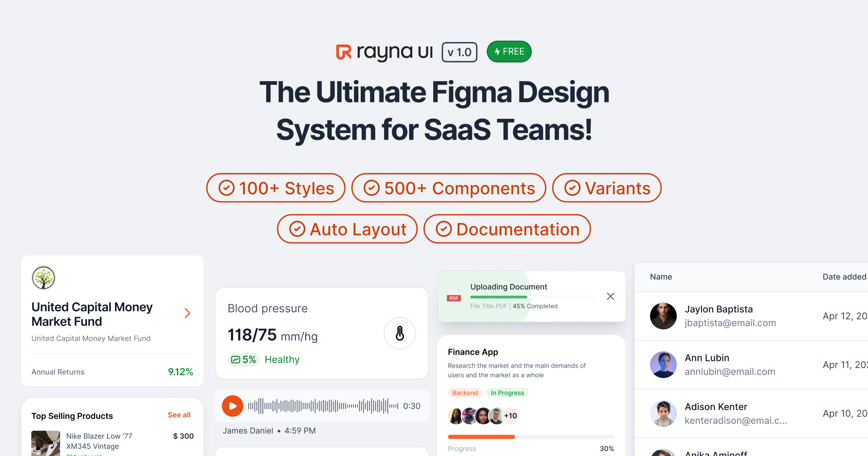Click the Backend tag in Finance App
This screenshot has width=868, height=456.
pyautogui.click(x=465, y=393)
